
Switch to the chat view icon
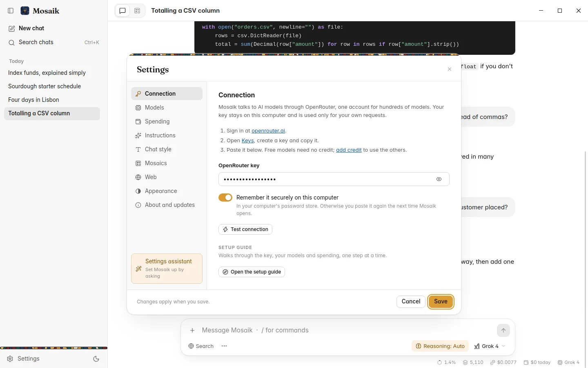click(x=122, y=11)
